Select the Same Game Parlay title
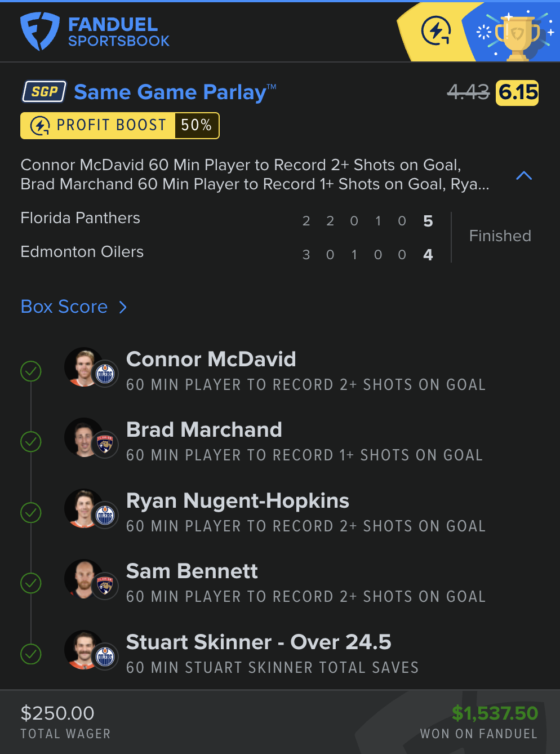The image size is (560, 754). tap(175, 92)
